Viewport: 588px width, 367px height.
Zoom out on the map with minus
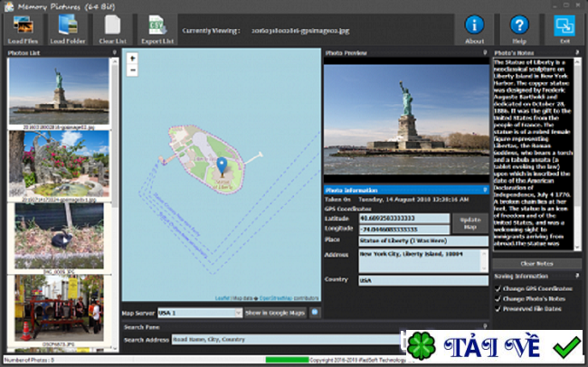click(132, 70)
